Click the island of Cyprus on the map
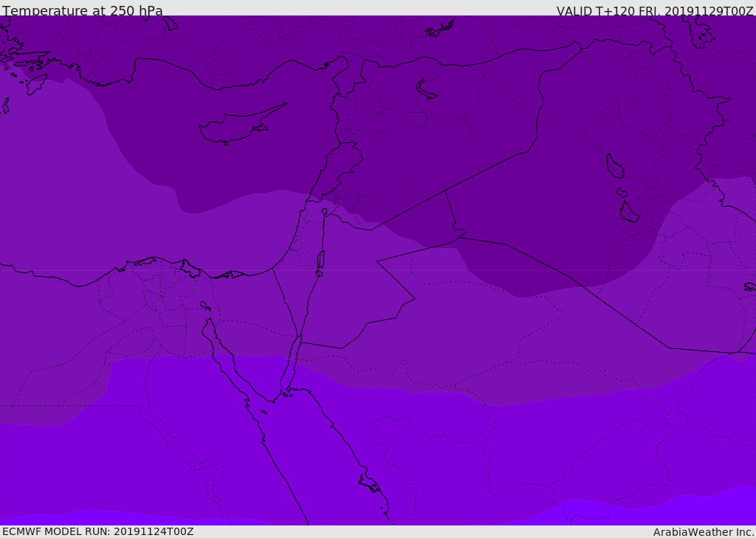756x538 pixels. pos(242,125)
